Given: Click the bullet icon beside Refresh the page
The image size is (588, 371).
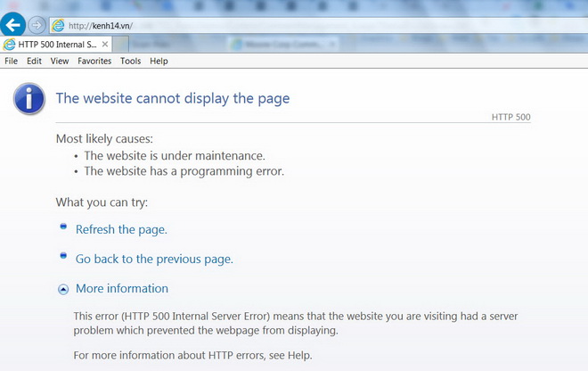Looking at the screenshot, I should [x=63, y=227].
